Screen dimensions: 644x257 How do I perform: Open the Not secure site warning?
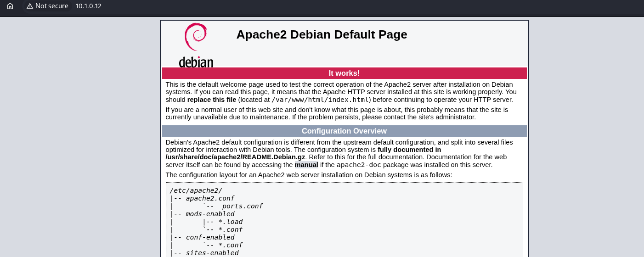(47, 6)
